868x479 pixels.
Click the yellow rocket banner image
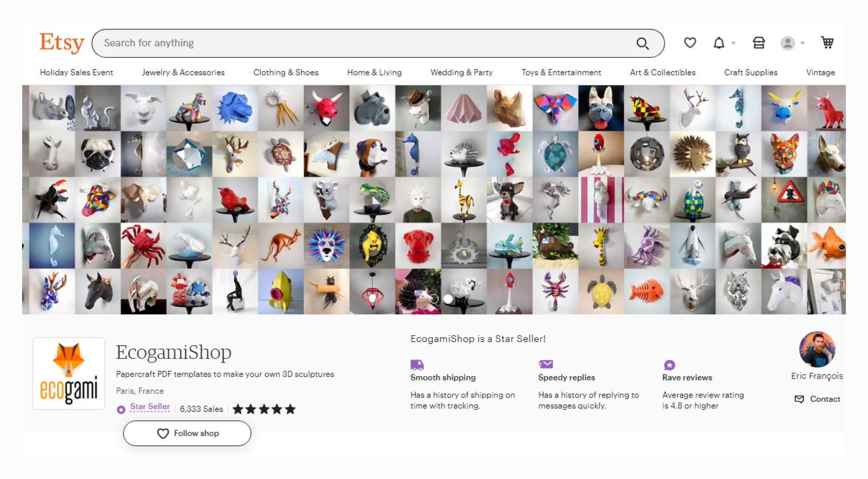tap(281, 291)
